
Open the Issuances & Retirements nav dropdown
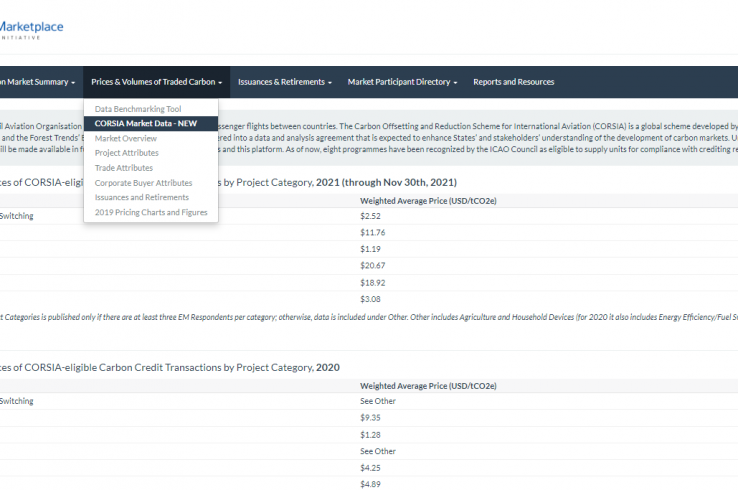click(285, 82)
